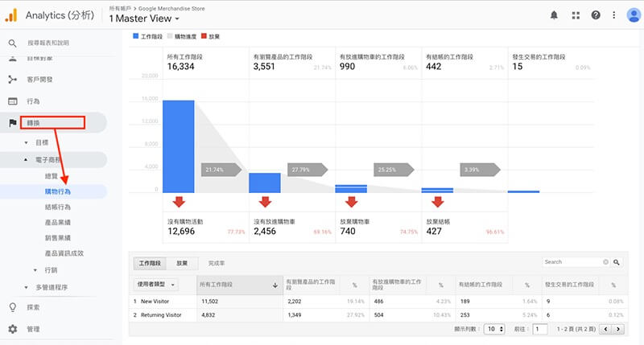Expand the 目標 tree group

pos(27,143)
